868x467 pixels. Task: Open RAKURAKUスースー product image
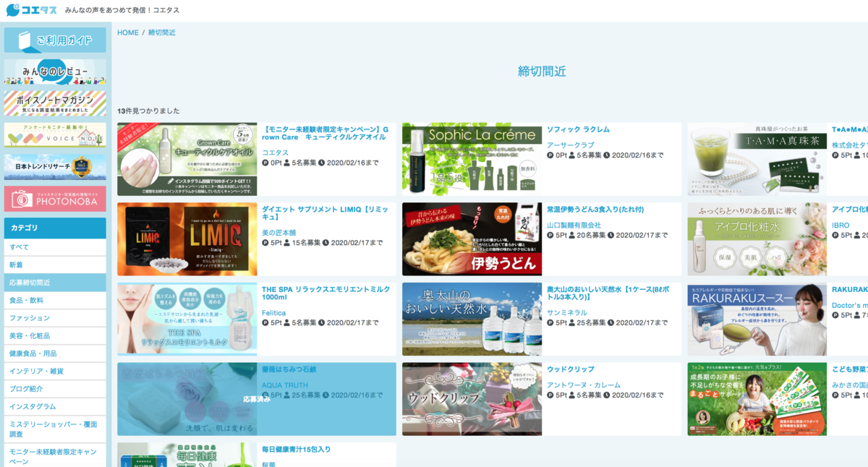[757, 320]
